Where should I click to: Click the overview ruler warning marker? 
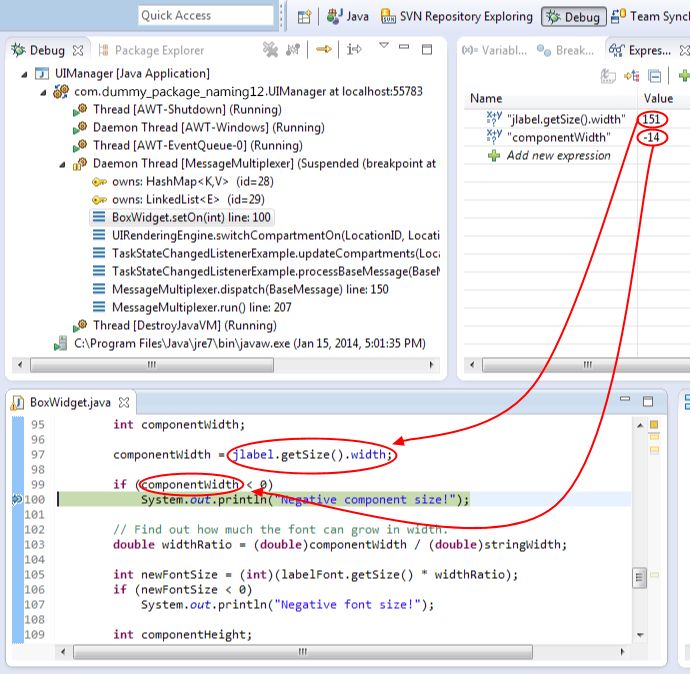click(x=654, y=425)
